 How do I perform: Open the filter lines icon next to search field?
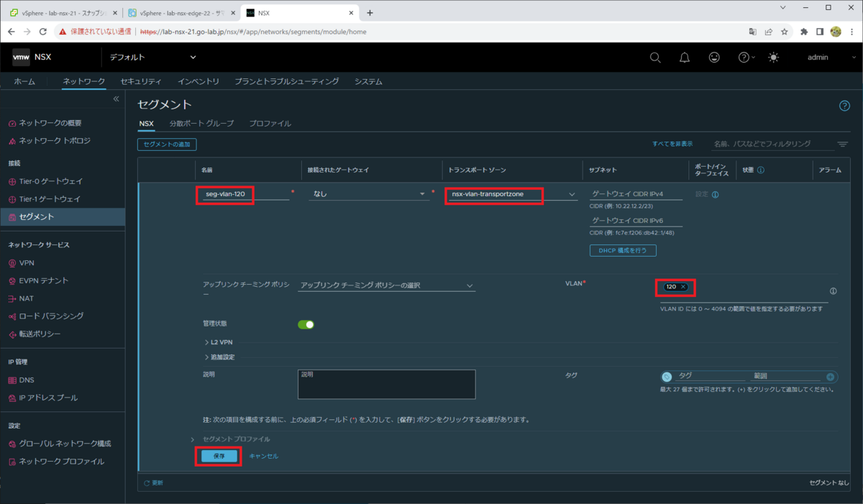click(x=843, y=145)
